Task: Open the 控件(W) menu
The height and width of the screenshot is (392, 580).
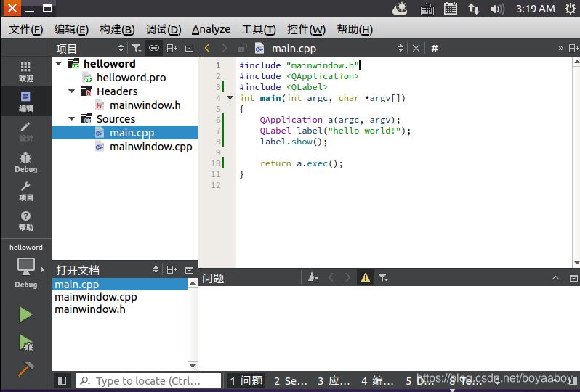Action: (x=306, y=30)
